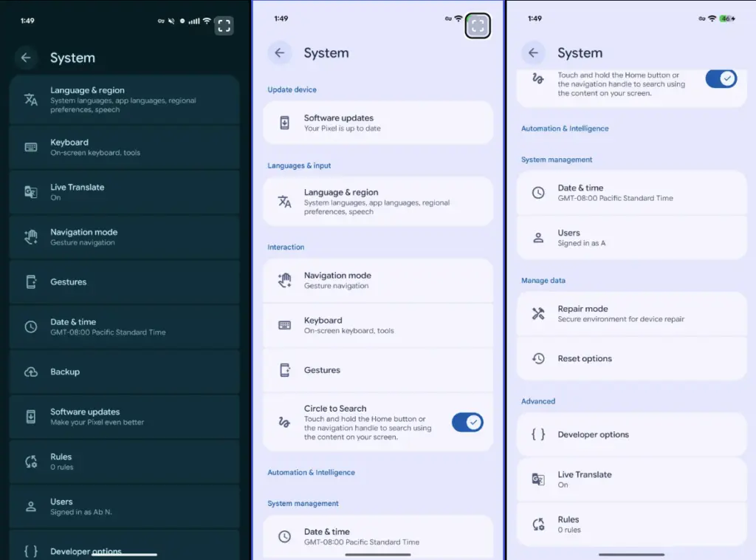Tap Language & region icon in the middle screen
Image resolution: width=756 pixels, height=560 pixels.
tap(284, 202)
